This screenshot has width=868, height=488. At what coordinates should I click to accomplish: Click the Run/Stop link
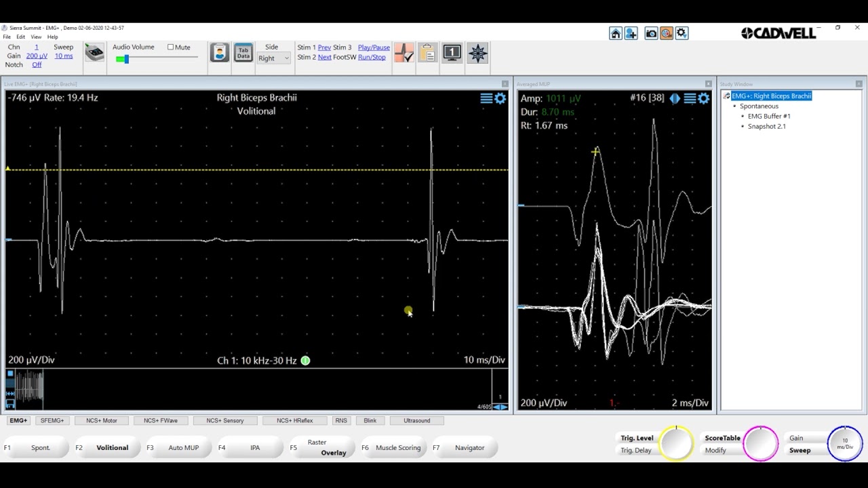pyautogui.click(x=372, y=57)
